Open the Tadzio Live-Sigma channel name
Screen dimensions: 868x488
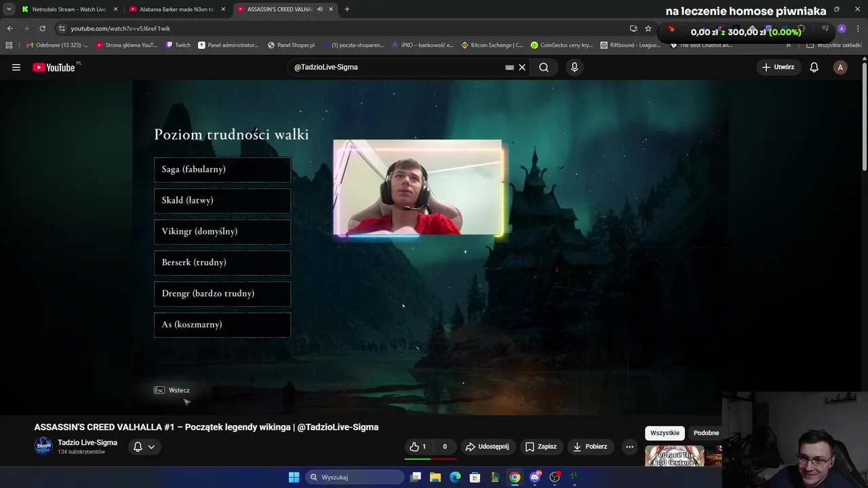(x=87, y=443)
